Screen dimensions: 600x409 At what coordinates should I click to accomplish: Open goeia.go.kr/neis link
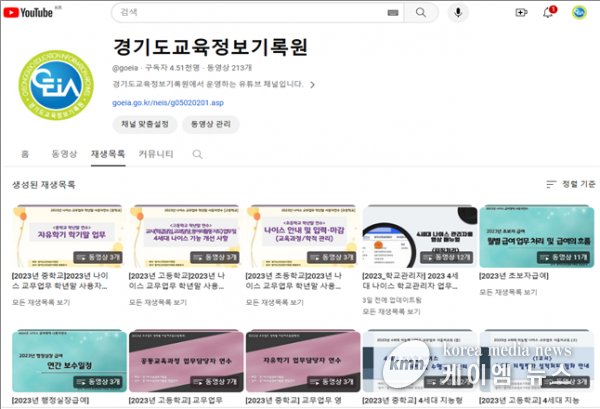point(168,103)
